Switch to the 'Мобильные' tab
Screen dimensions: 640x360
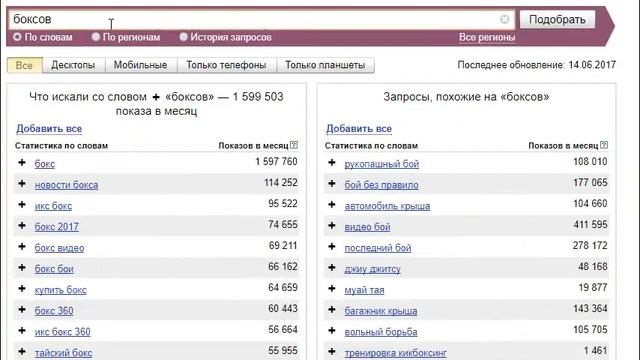point(140,65)
